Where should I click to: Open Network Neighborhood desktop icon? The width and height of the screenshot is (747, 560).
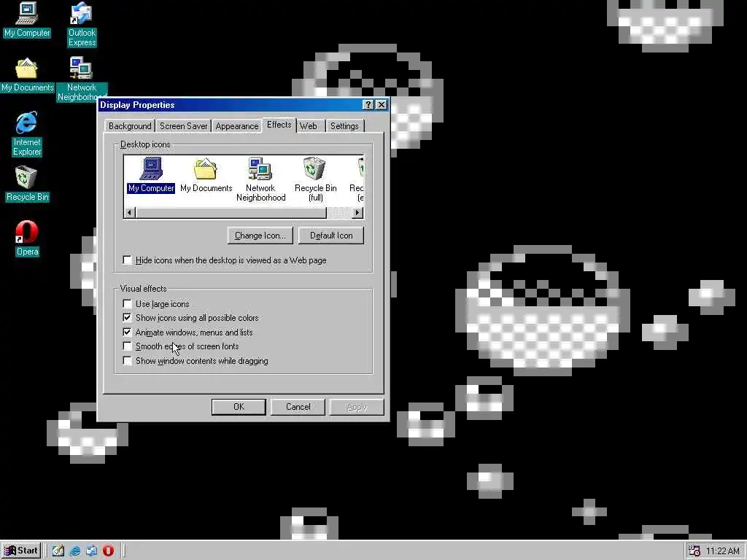[x=82, y=79]
